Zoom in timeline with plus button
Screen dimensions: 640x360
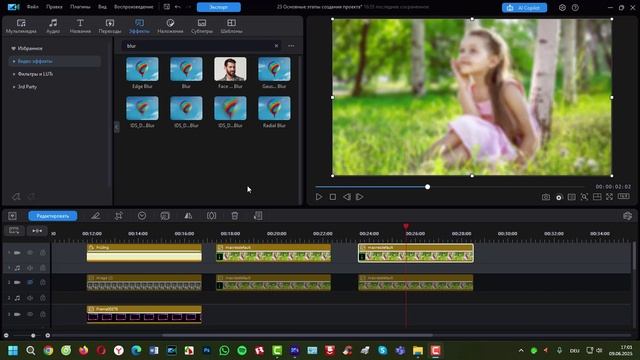[48, 336]
